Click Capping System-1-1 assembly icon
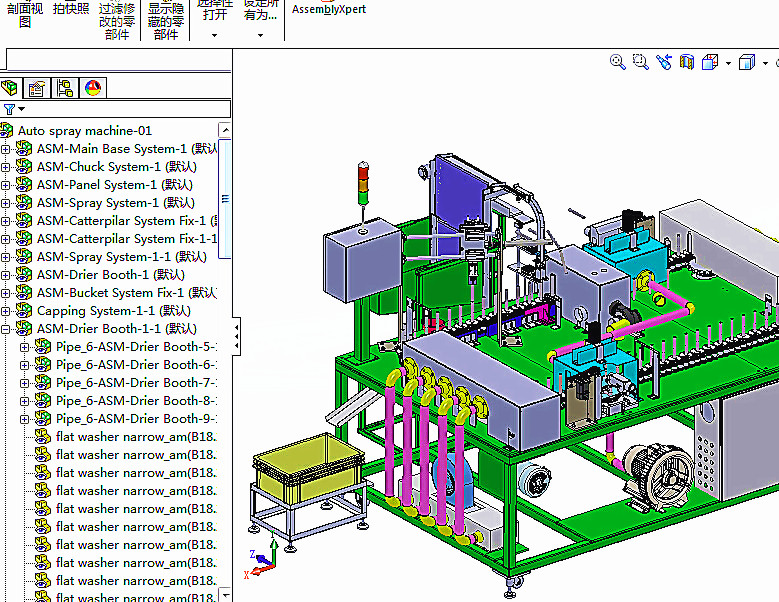The width and height of the screenshot is (779, 602). pos(23,310)
